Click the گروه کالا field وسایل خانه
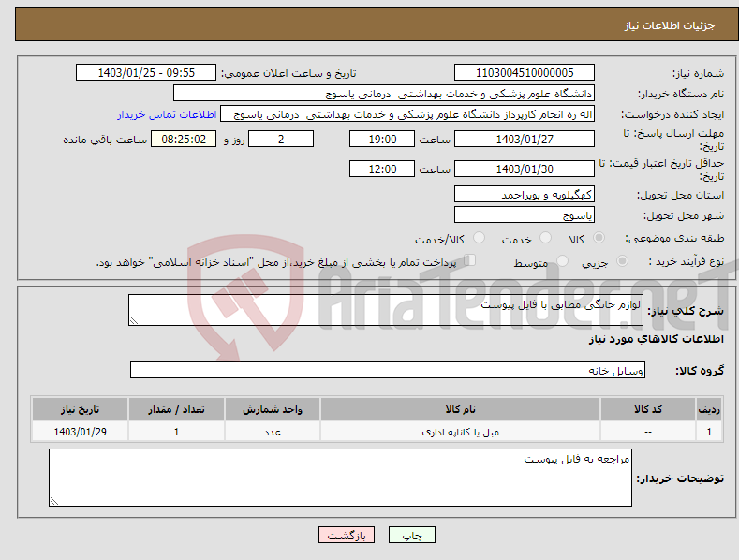Screen dimensions: 739x560 388,371
